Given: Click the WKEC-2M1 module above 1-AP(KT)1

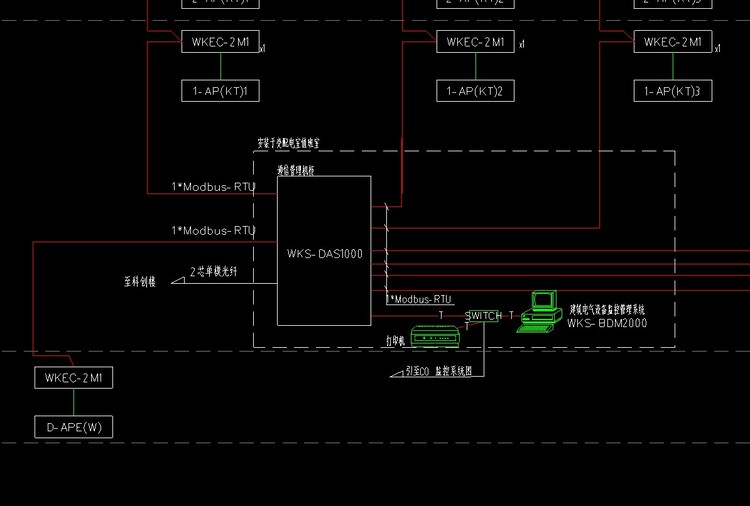Looking at the screenshot, I should tap(220, 42).
